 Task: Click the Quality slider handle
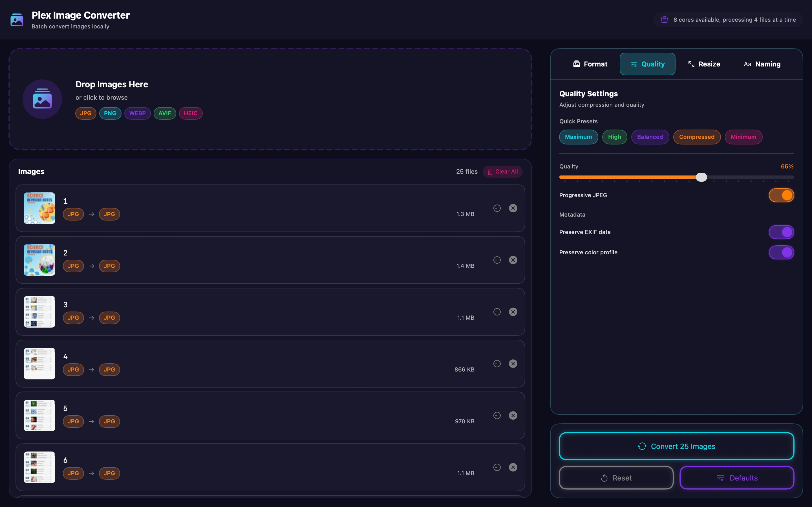click(701, 177)
